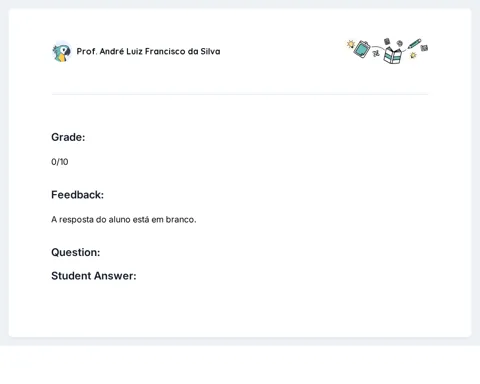Click the Question heading

click(x=76, y=252)
